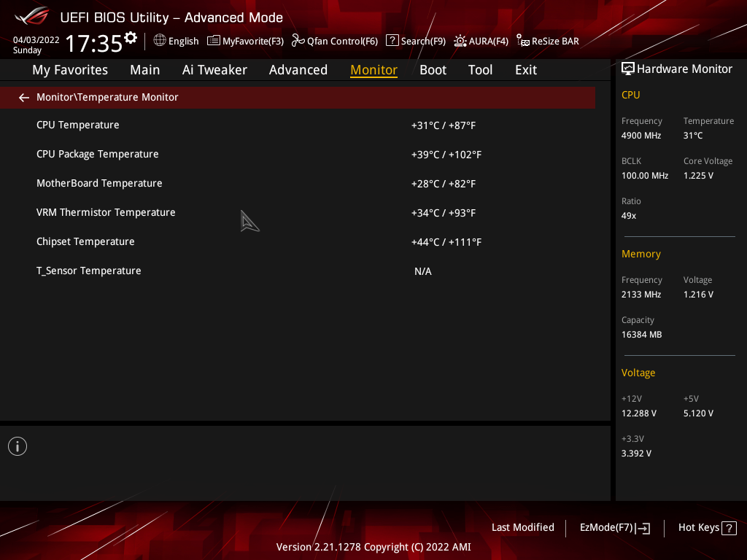
Task: Click the +28°C / +82°F value
Action: click(444, 184)
